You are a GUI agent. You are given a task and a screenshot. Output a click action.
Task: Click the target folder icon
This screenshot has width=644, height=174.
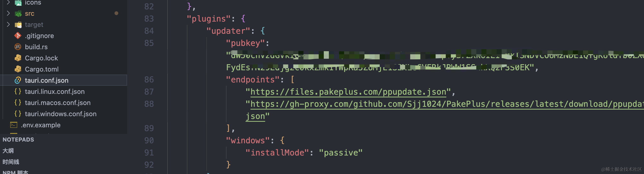18,25
